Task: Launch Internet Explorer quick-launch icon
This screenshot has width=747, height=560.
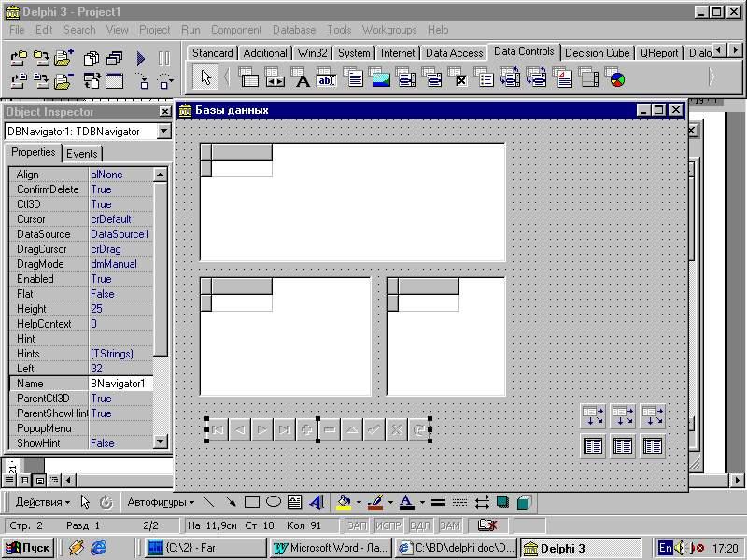Action: pos(99,548)
